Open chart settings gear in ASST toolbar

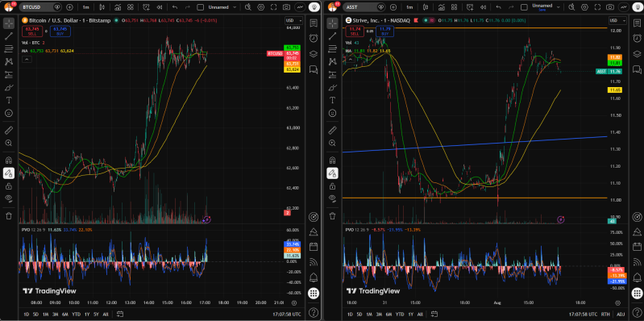584,7
